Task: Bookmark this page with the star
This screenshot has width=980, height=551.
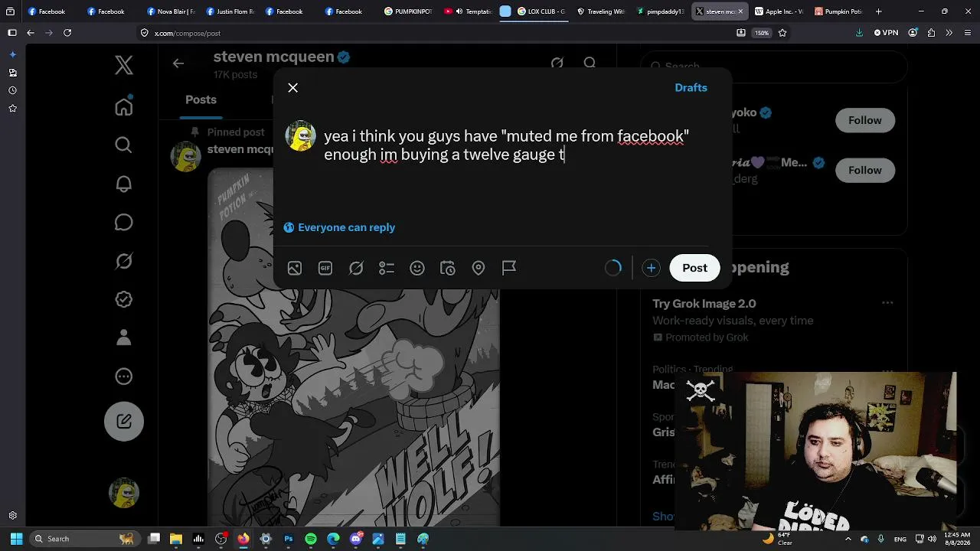Action: 782,33
